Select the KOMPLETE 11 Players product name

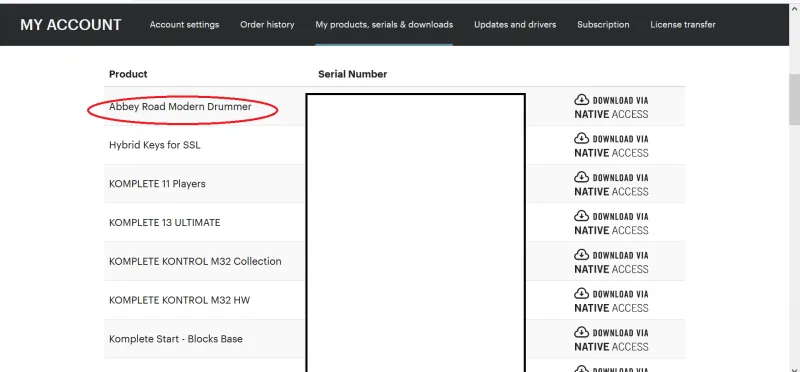click(157, 184)
